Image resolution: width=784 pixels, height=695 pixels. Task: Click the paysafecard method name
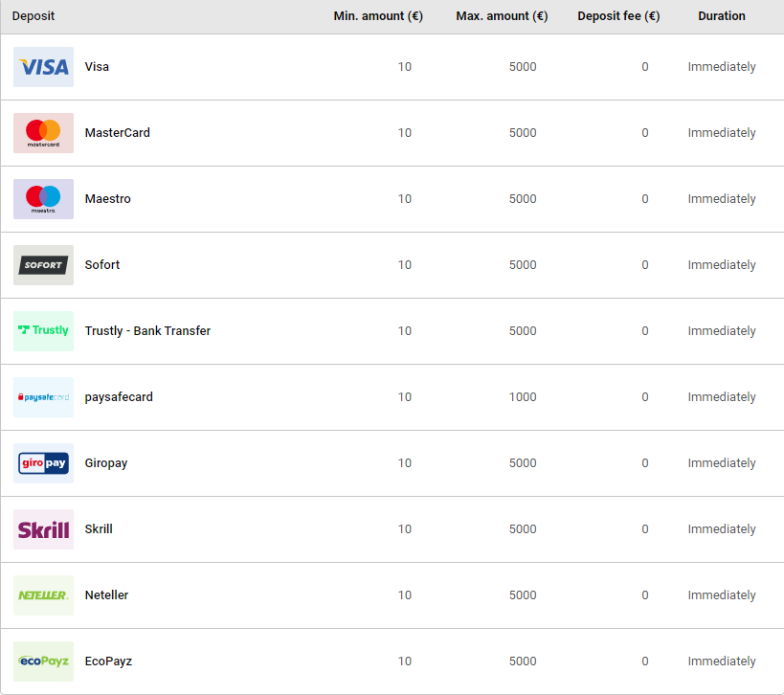[x=119, y=397]
